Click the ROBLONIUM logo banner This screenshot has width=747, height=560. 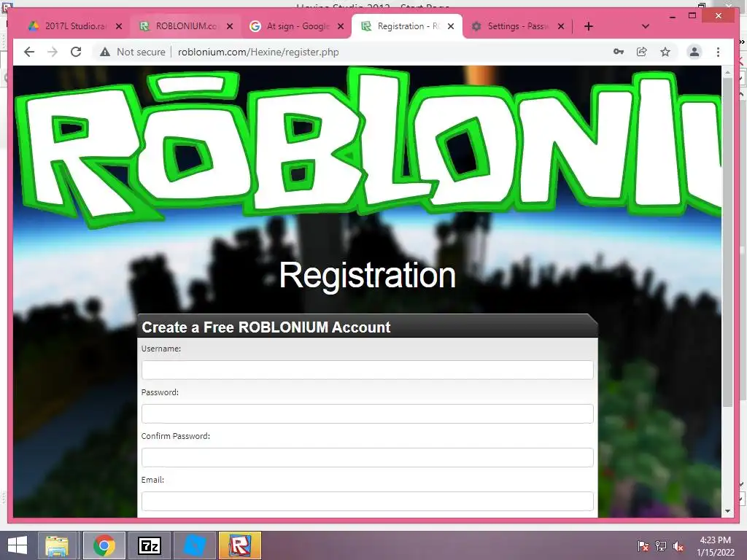click(x=368, y=147)
